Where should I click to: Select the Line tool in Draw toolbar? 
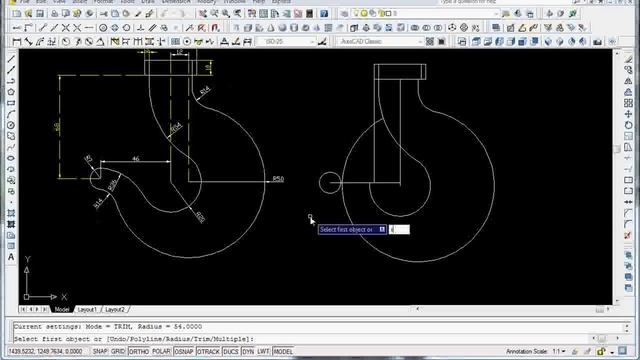[11, 59]
